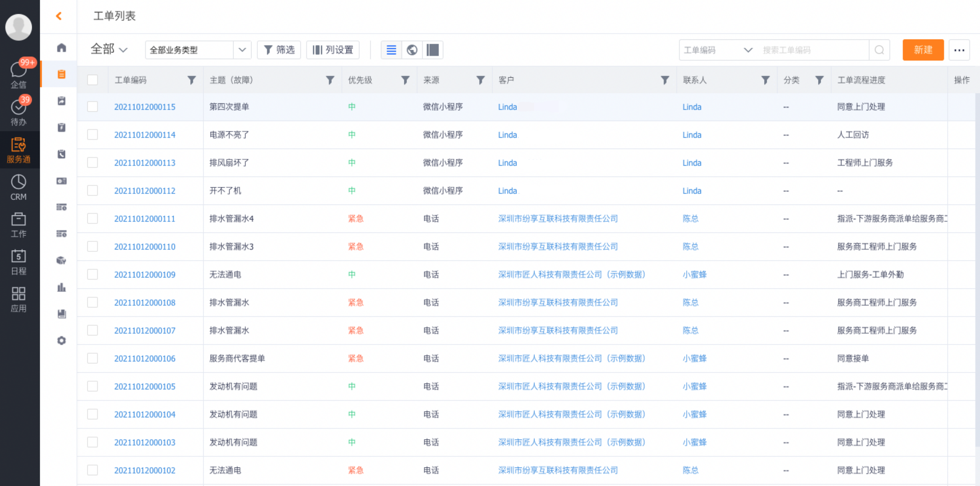The height and width of the screenshot is (486, 980).
Task: Open the cube with checkmark submenu icon
Action: (x=61, y=260)
